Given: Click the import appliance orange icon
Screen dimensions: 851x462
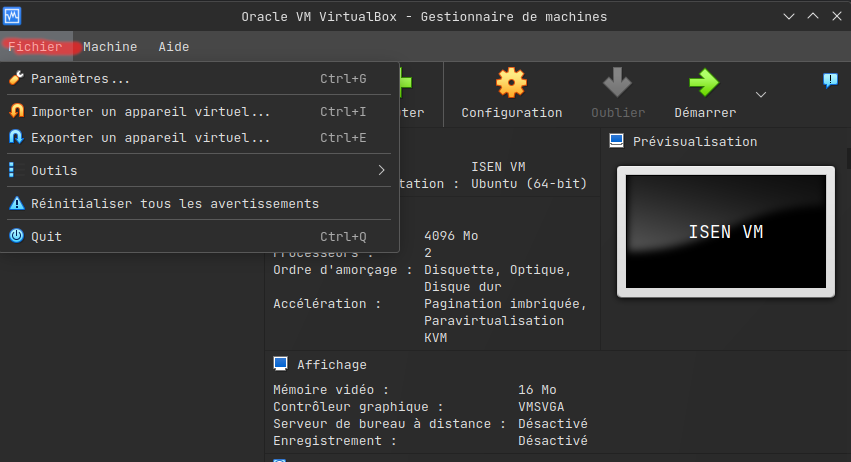Looking at the screenshot, I should 16,111.
